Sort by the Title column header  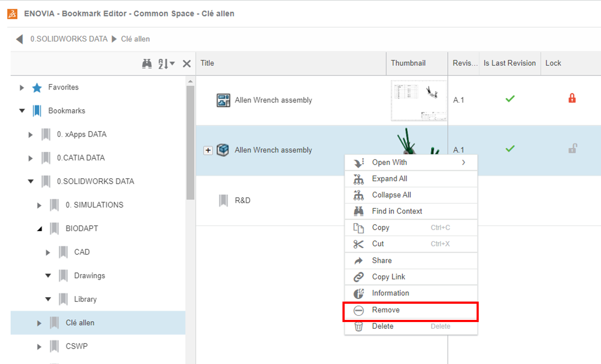point(207,63)
